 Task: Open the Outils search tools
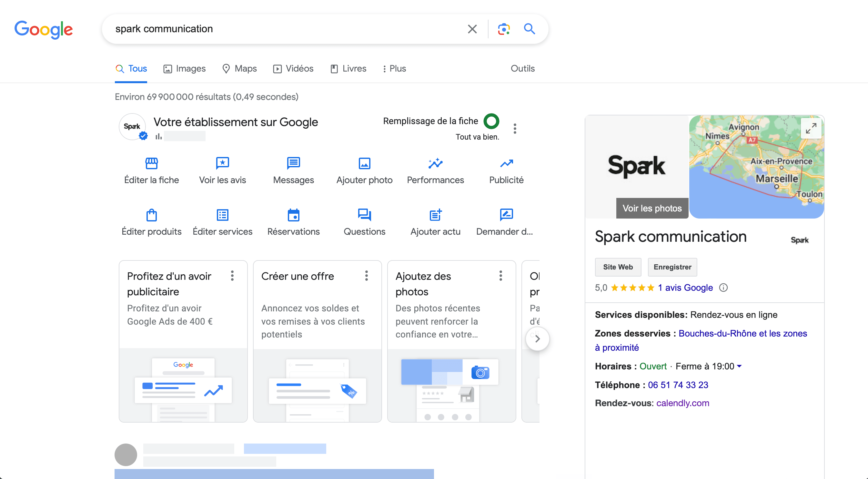click(523, 69)
